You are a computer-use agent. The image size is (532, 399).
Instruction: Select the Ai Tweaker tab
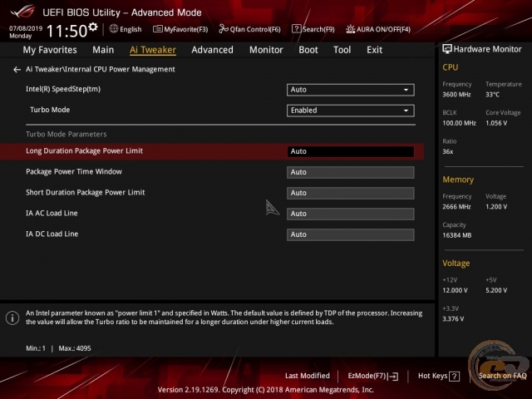pos(153,50)
